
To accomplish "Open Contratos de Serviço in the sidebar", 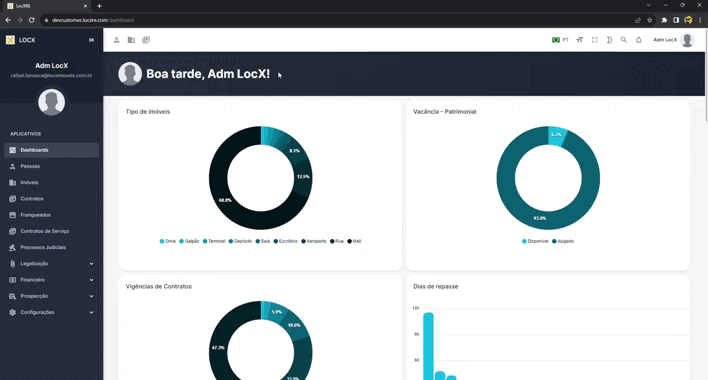I will [x=51, y=231].
